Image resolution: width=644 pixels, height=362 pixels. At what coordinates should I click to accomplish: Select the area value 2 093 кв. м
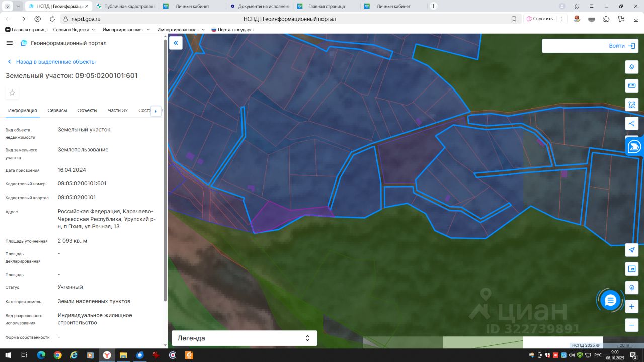tap(72, 241)
